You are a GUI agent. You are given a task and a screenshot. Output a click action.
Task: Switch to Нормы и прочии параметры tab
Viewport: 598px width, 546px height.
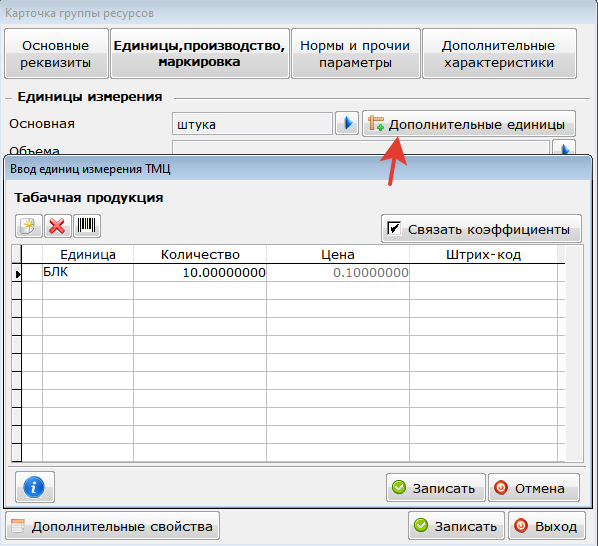356,54
